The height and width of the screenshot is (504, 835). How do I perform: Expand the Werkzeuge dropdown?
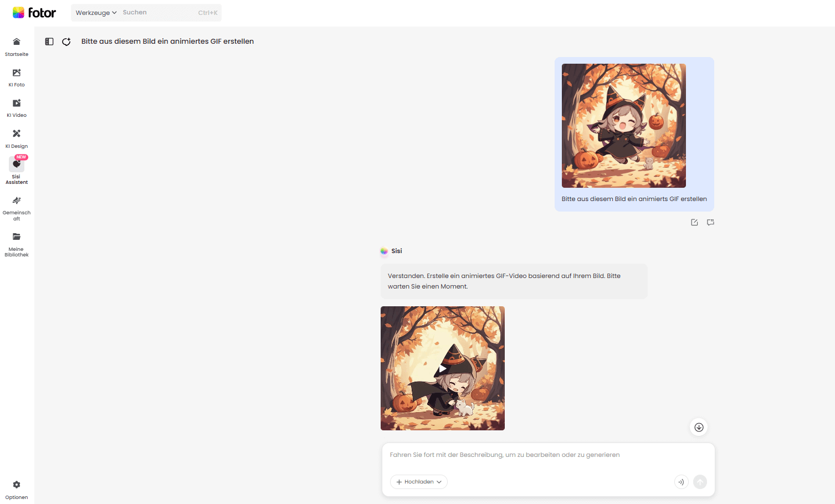point(96,13)
